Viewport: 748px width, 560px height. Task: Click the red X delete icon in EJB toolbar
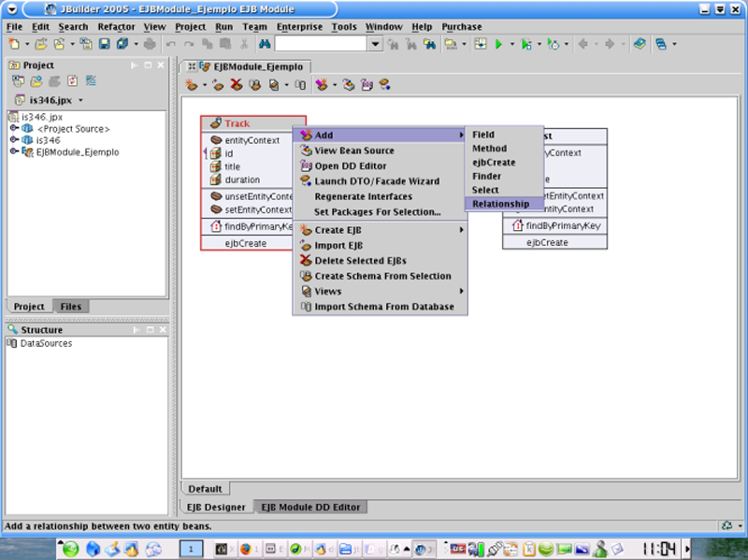tap(237, 85)
